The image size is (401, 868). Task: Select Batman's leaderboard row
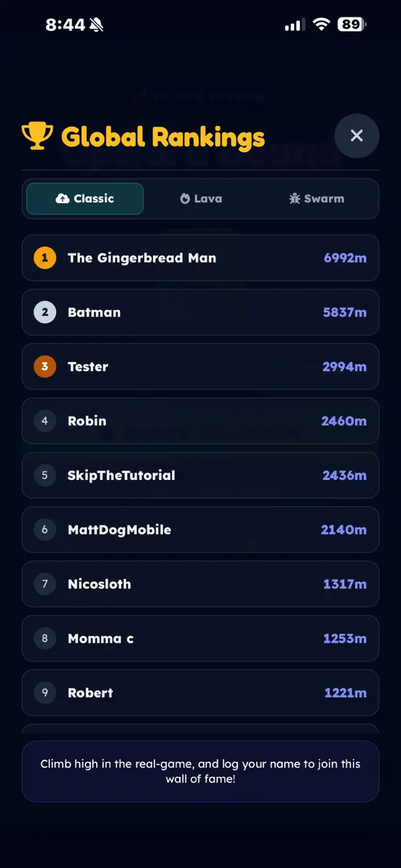click(200, 312)
